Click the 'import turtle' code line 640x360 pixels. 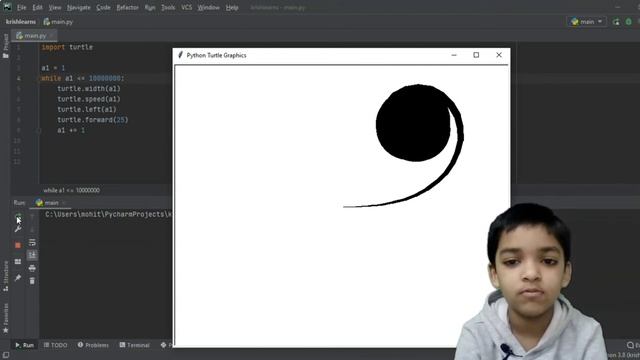(67, 47)
